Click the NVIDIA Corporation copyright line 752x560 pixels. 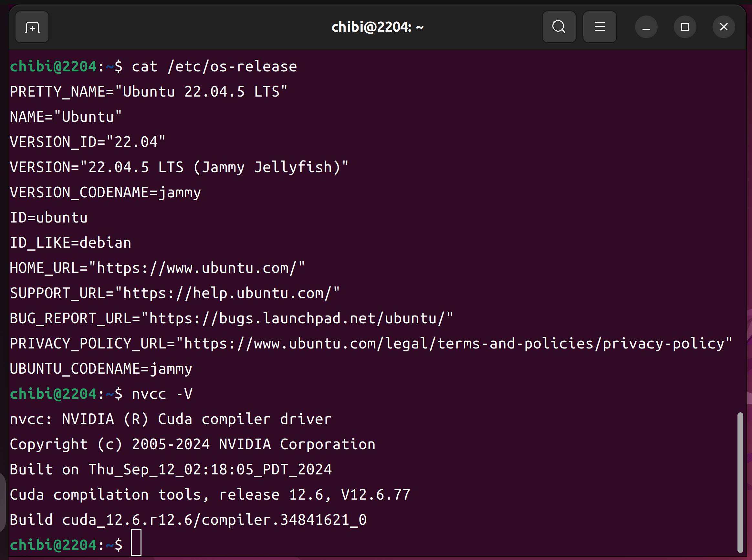coord(193,444)
